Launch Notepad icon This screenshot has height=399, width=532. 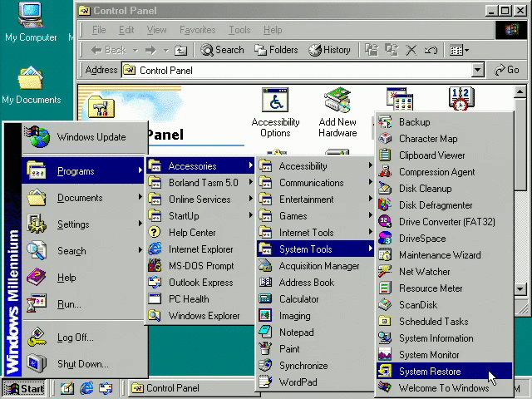click(x=265, y=332)
